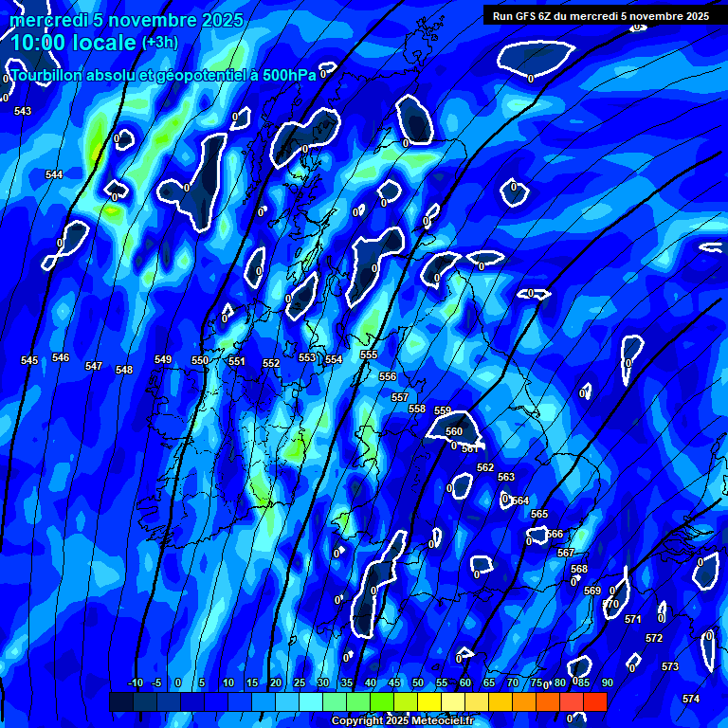The width and height of the screenshot is (728, 728).
Task: Click the 544 contour label
Action: coord(54,174)
